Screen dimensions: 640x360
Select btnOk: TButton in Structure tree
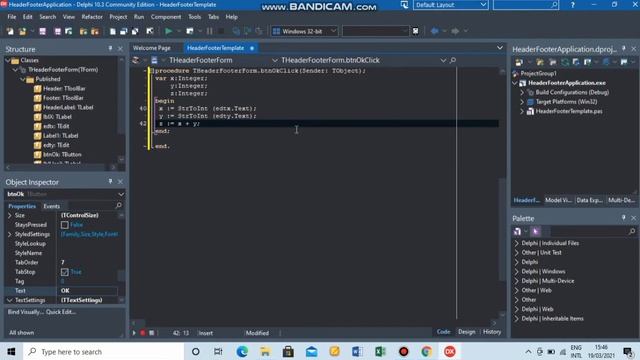62,154
